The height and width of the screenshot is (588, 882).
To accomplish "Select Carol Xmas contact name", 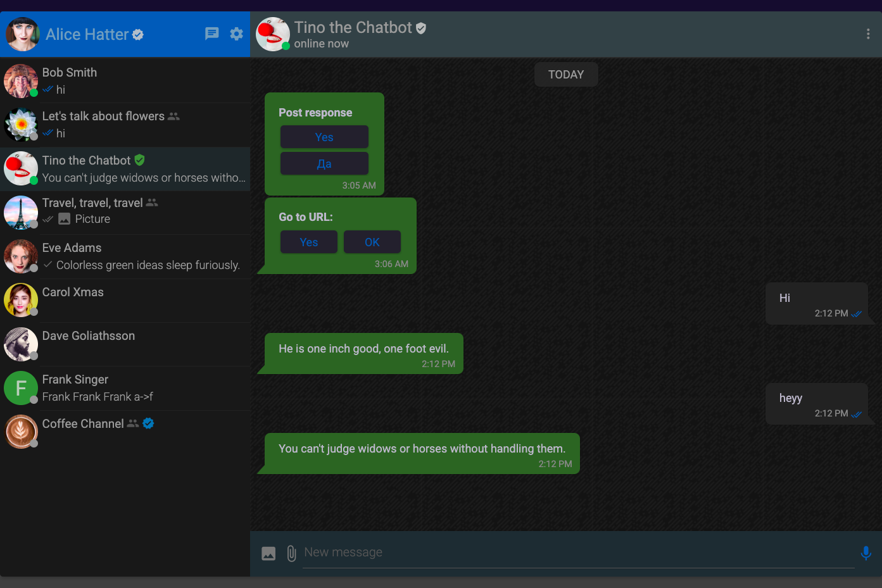I will click(x=73, y=292).
